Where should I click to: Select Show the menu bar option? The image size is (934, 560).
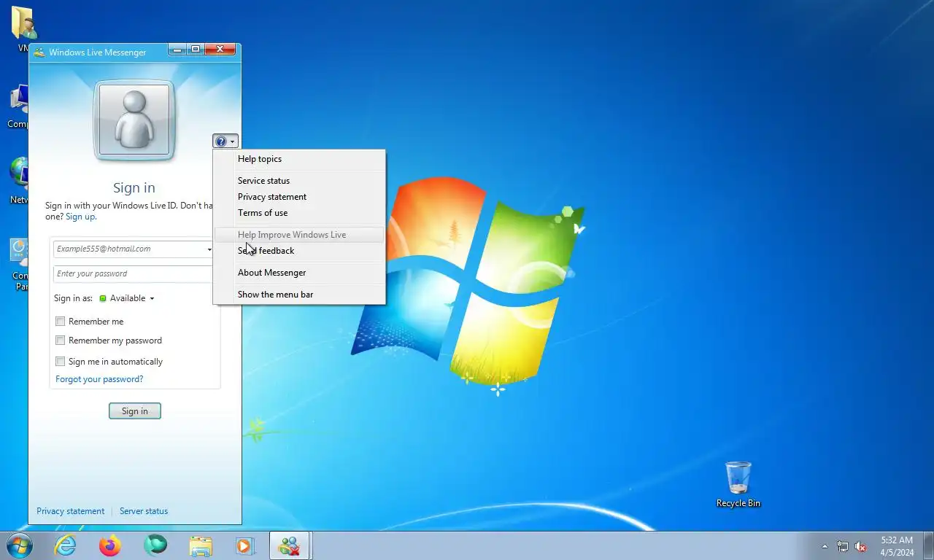tap(299, 295)
